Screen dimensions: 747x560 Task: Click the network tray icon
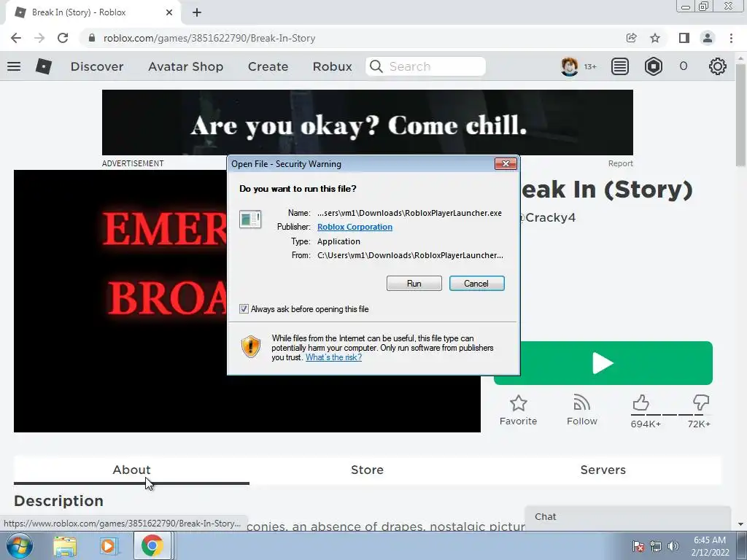pyautogui.click(x=656, y=546)
